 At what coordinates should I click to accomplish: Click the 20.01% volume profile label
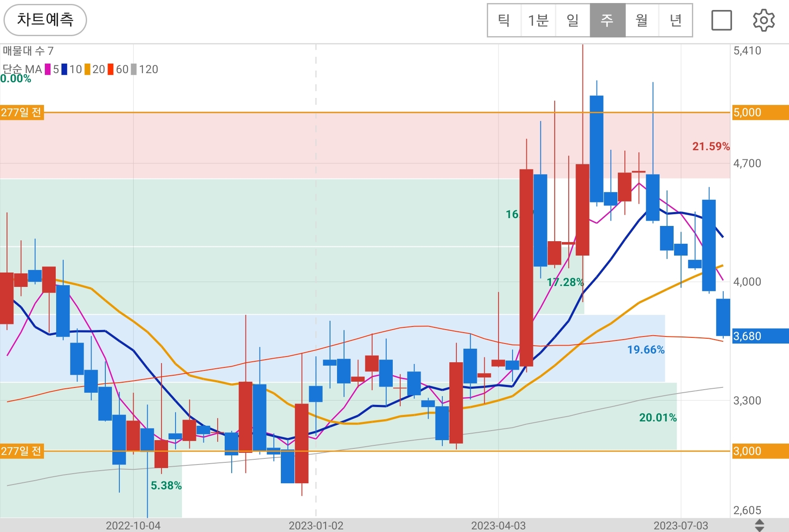coord(657,418)
